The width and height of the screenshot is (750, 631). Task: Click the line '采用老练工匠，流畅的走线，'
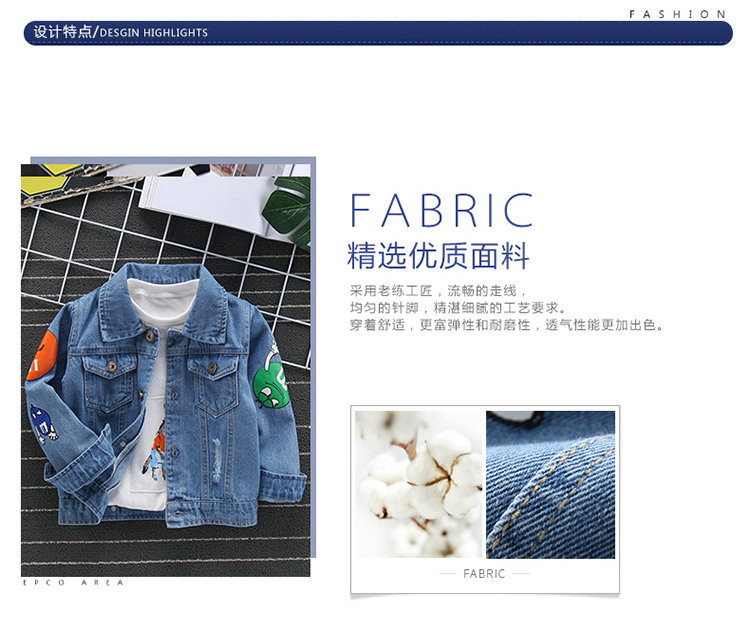[438, 290]
